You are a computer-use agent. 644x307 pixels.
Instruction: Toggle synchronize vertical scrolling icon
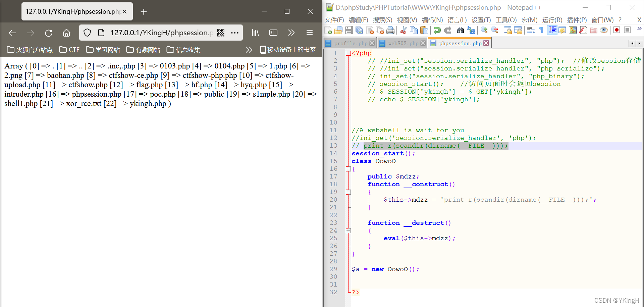(507, 31)
